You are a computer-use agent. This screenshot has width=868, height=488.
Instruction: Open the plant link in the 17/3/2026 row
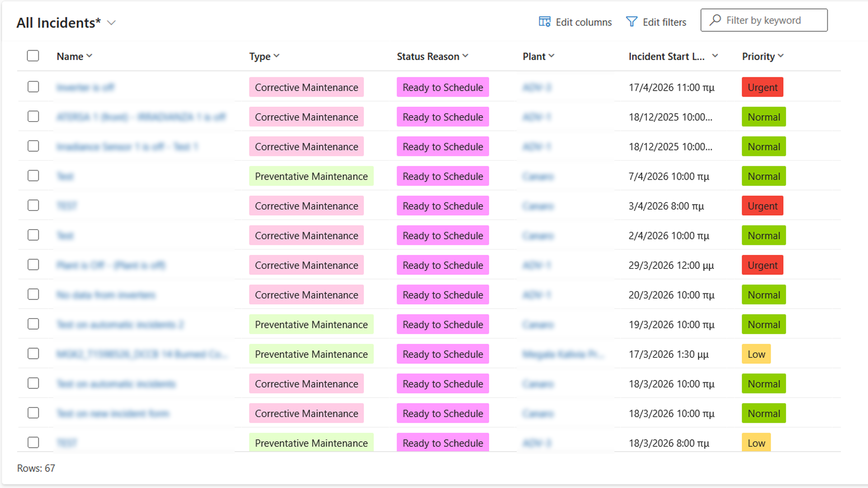(563, 354)
